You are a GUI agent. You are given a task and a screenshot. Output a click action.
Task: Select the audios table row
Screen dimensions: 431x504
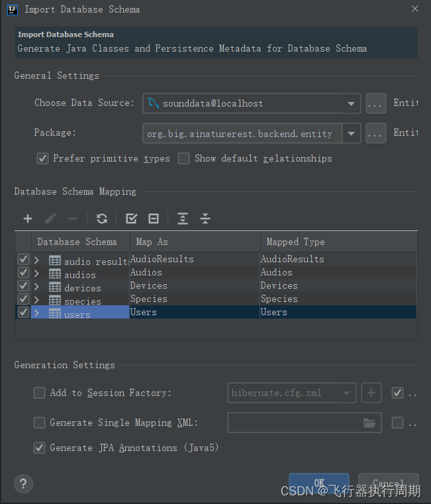click(216, 273)
